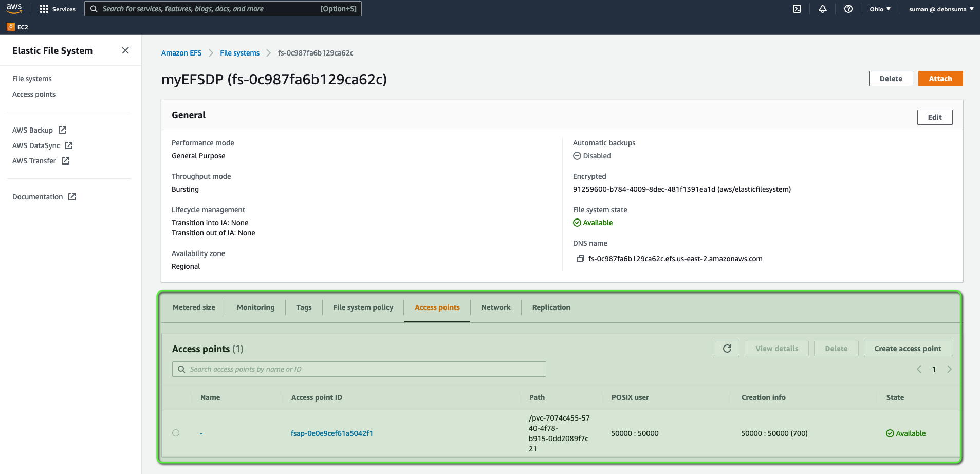Open the CloudShell terminal icon

pyautogui.click(x=797, y=9)
